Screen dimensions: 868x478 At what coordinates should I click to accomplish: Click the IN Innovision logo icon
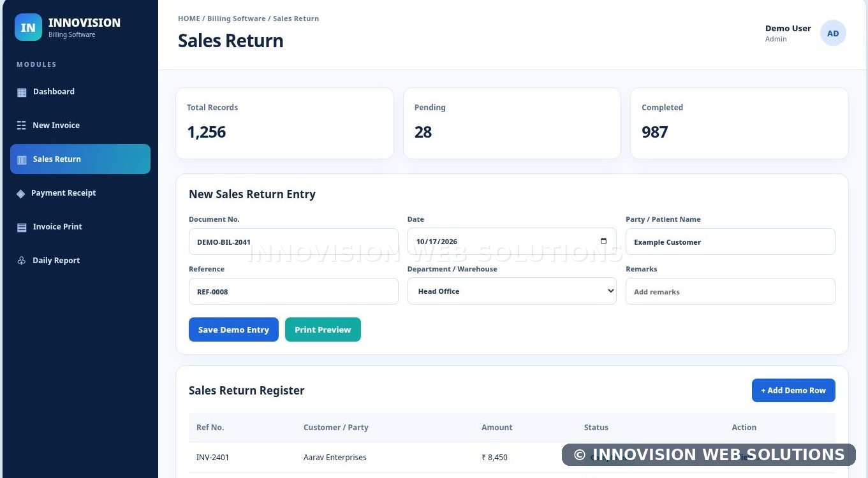coord(28,27)
